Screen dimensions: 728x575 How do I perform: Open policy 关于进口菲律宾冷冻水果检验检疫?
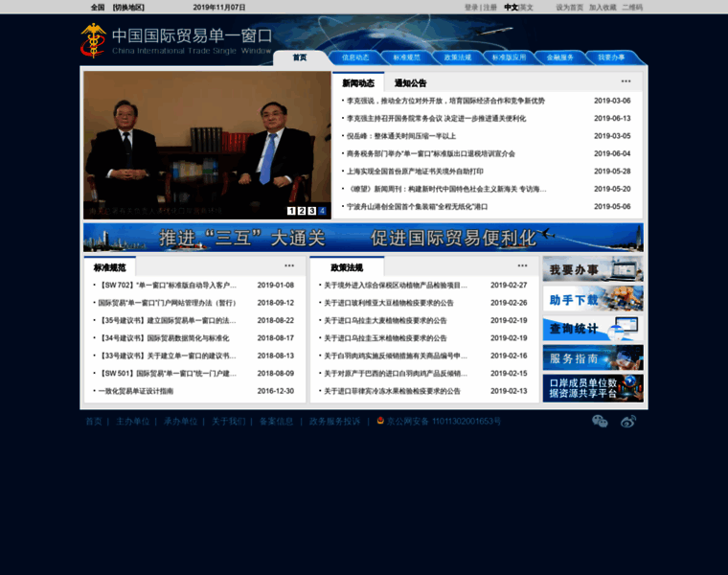pyautogui.click(x=392, y=391)
